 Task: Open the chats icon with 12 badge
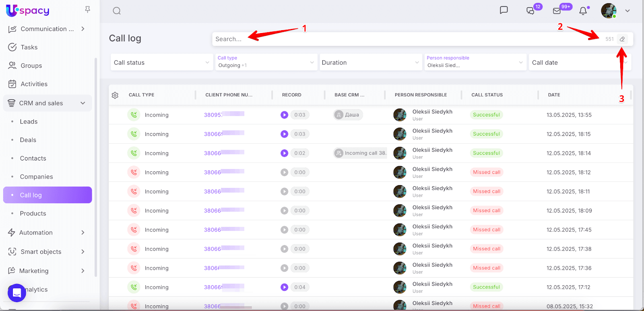[x=530, y=11]
